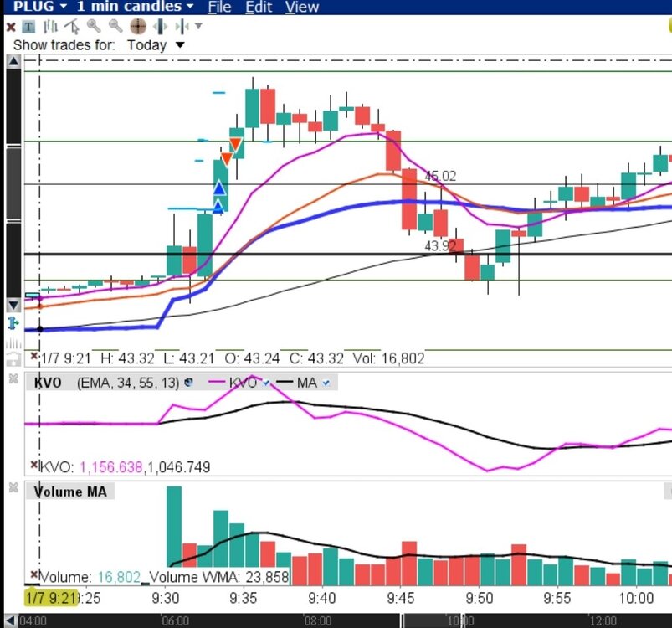Close the KVO indicator panel

click(13, 379)
